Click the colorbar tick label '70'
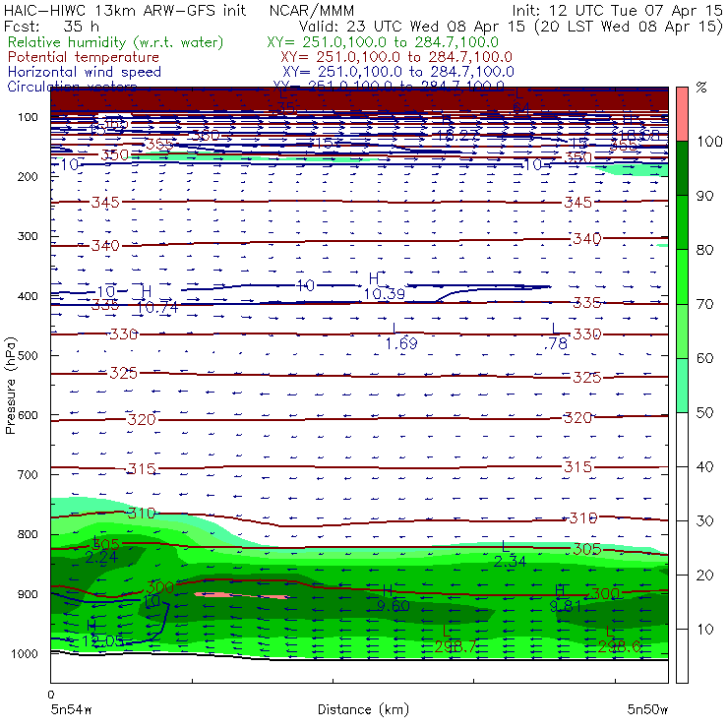The height and width of the screenshot is (728, 728). point(704,304)
